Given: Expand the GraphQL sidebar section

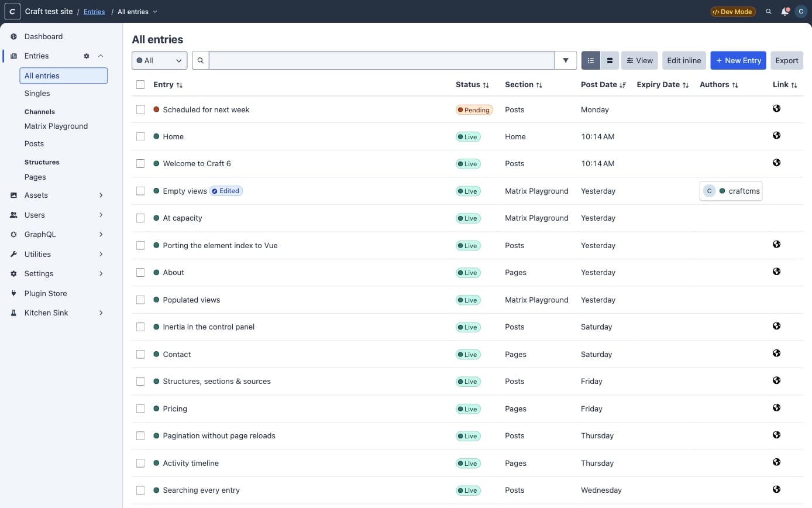Looking at the screenshot, I should coord(101,235).
